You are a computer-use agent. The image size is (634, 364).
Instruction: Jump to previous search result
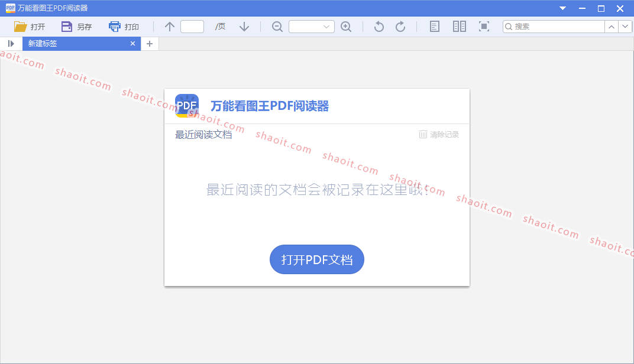(612, 27)
